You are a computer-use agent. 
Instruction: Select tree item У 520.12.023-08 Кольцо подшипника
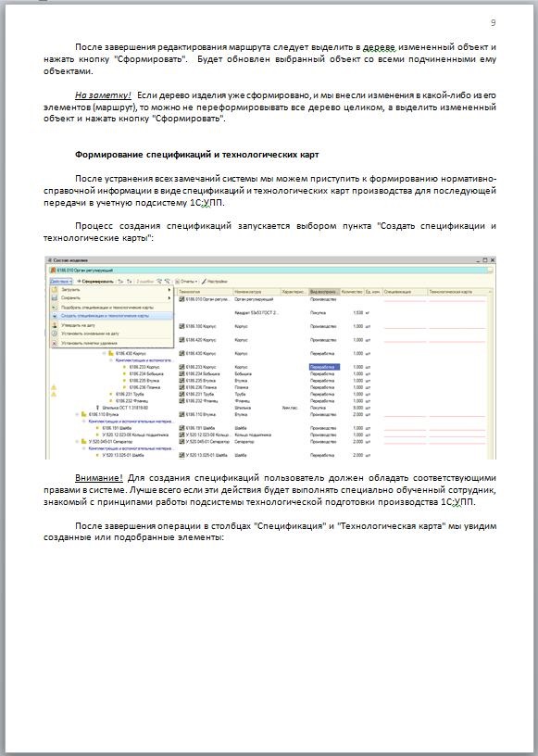[133, 435]
